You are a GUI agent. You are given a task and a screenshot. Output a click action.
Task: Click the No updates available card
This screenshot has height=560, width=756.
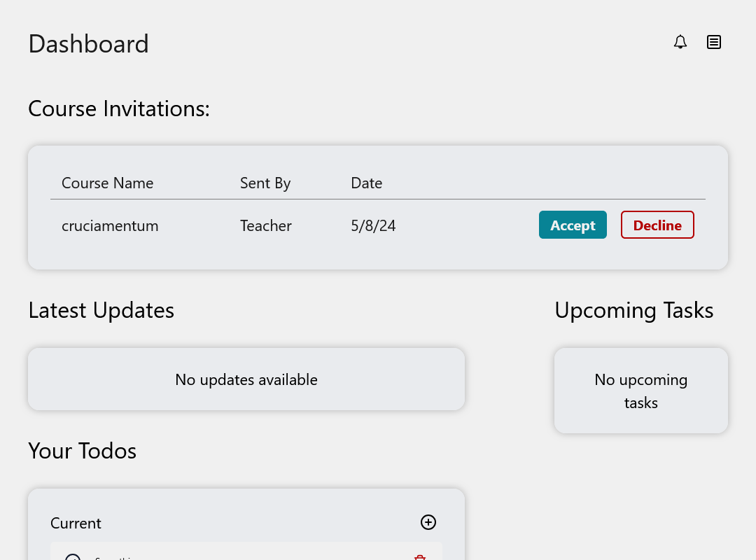[x=246, y=379]
